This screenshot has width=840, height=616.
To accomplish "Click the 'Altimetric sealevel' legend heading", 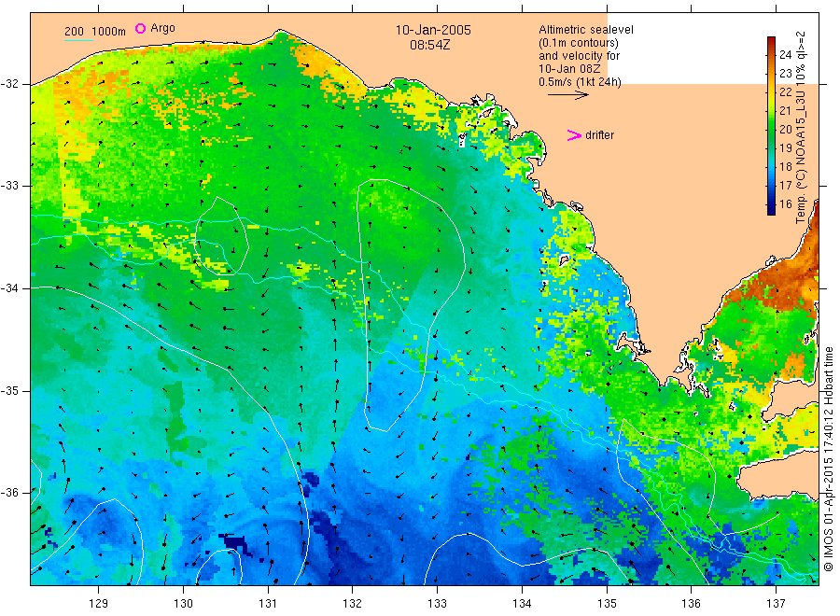I will [585, 30].
